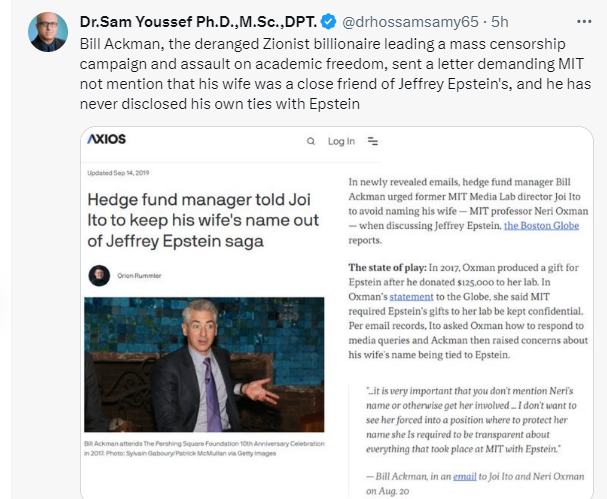Viewport: 607px width, 499px height.
Task: Open the Axios hamburger menu
Action: point(372,141)
